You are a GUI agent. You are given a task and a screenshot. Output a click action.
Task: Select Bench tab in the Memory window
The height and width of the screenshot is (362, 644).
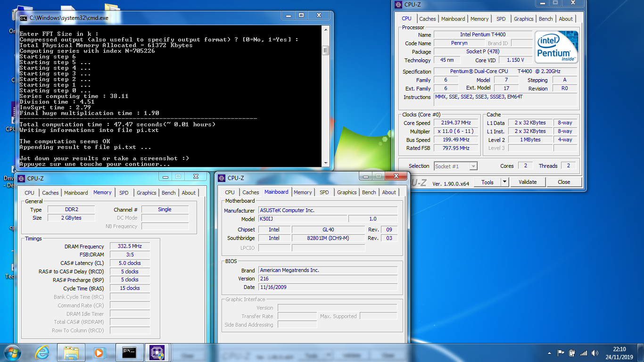click(x=169, y=193)
